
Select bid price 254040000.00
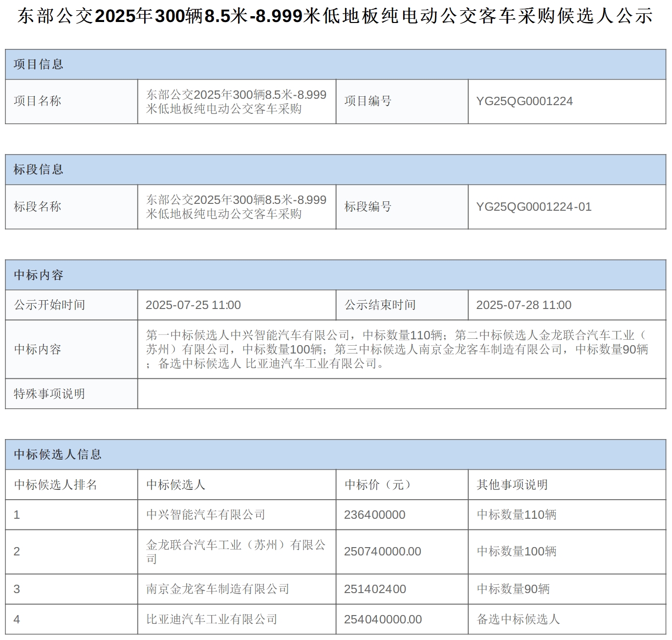(x=383, y=619)
